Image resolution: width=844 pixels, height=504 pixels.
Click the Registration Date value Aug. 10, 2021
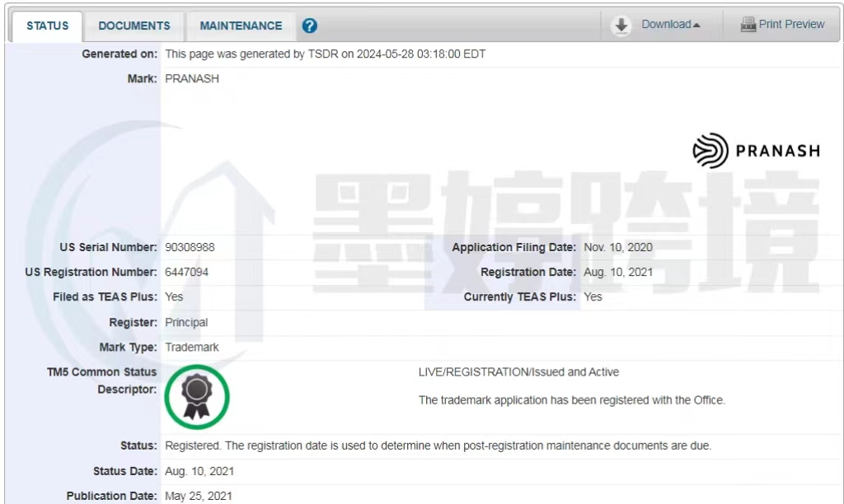618,272
